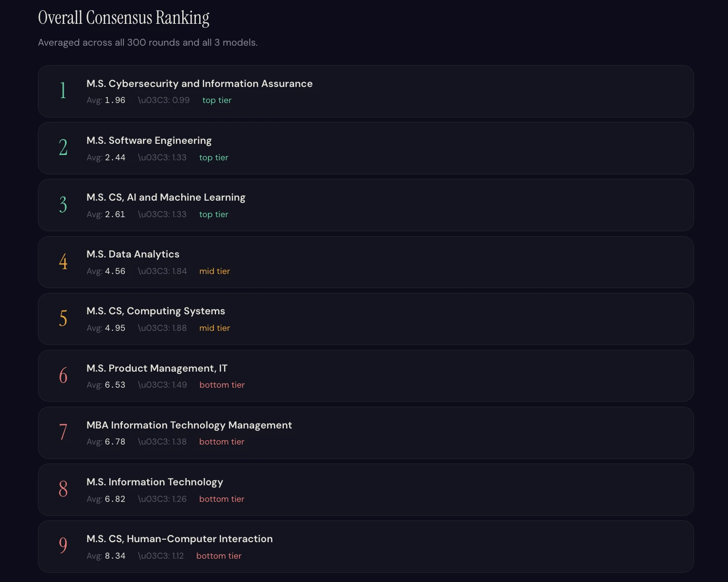This screenshot has height=582, width=728.
Task: Click the sigma value 1.88 under Computing Systems
Action: coord(179,328)
